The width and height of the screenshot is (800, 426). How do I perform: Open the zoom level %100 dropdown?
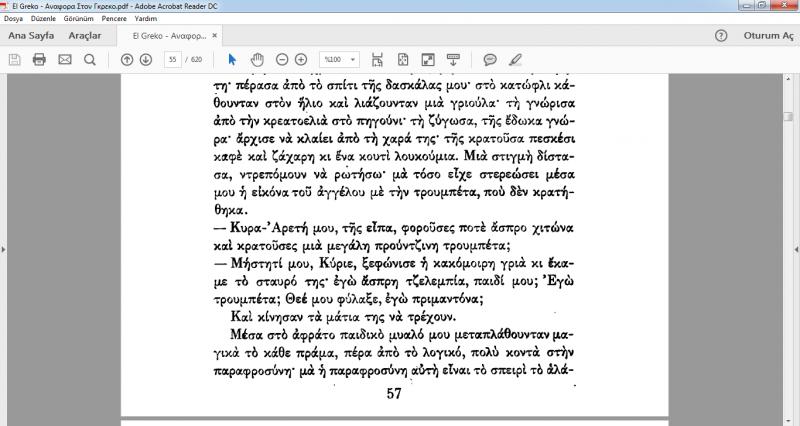point(339,60)
